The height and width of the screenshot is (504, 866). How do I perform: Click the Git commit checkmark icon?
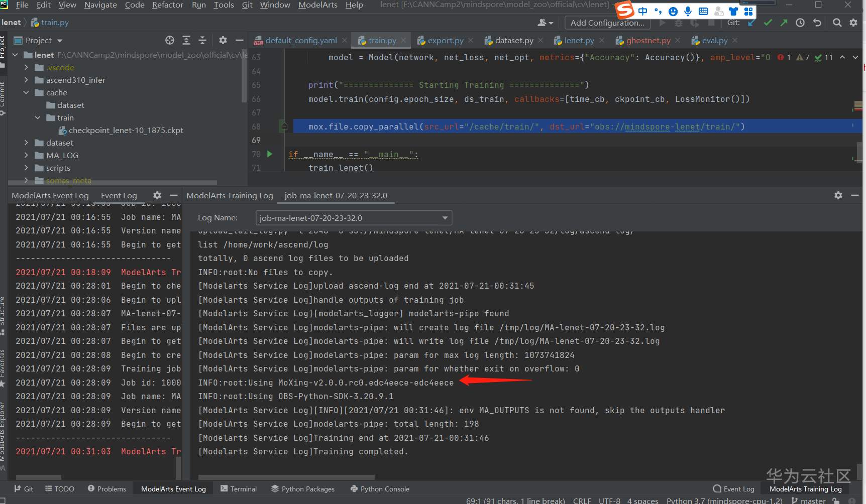768,23
